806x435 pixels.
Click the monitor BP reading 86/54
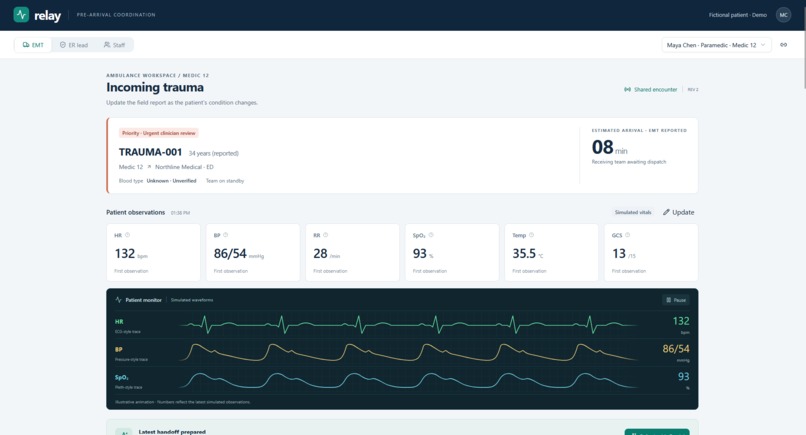click(675, 349)
